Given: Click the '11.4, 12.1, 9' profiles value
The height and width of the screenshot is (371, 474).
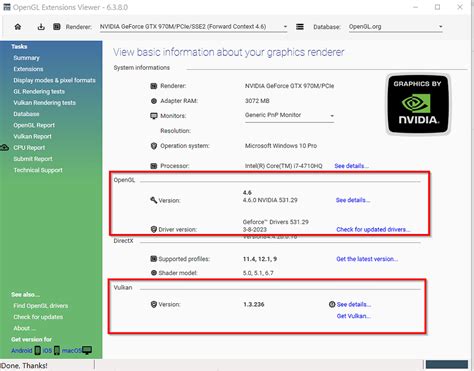Looking at the screenshot, I should pos(260,259).
